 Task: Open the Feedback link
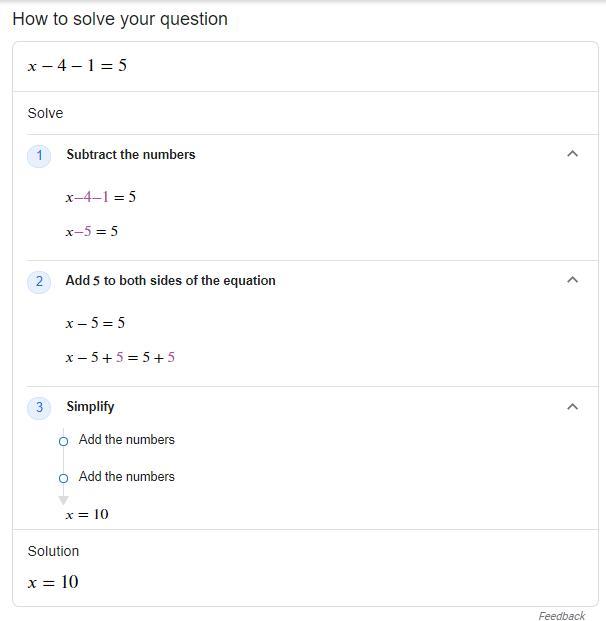561,616
